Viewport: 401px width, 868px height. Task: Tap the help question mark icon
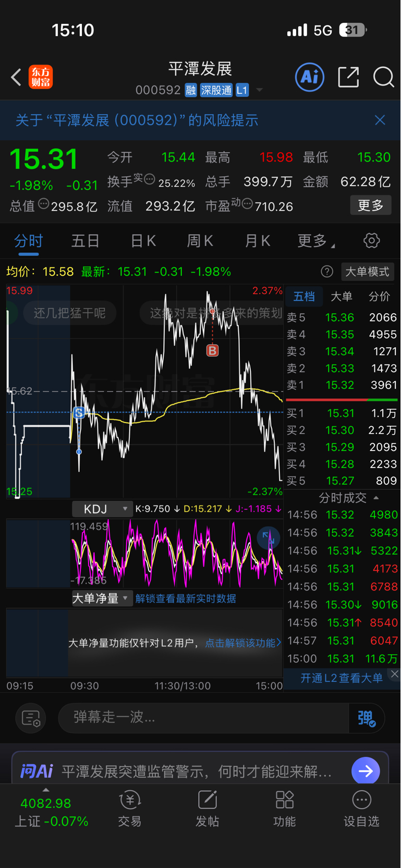(x=327, y=272)
